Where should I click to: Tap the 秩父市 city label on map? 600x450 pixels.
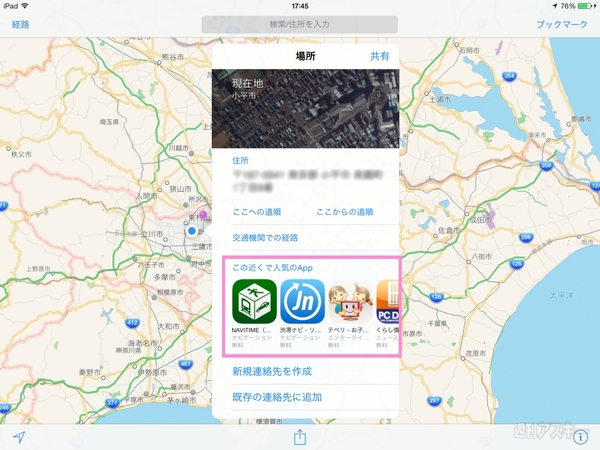(21, 154)
